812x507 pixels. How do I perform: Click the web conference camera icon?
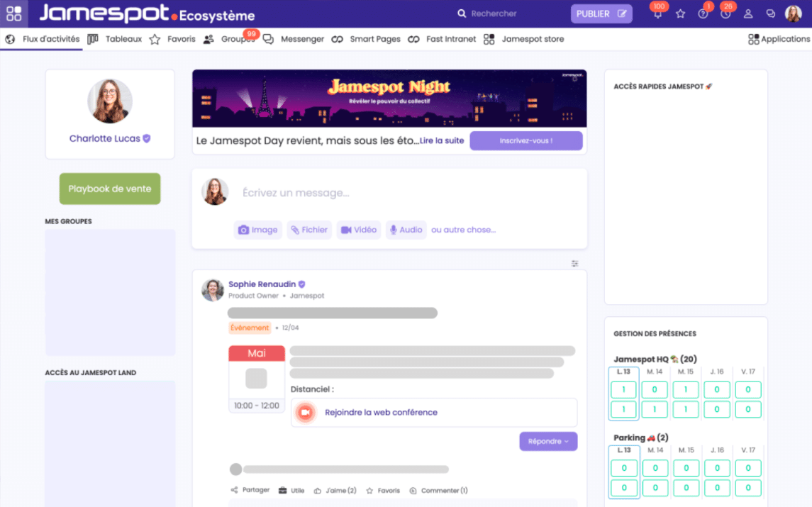(306, 412)
